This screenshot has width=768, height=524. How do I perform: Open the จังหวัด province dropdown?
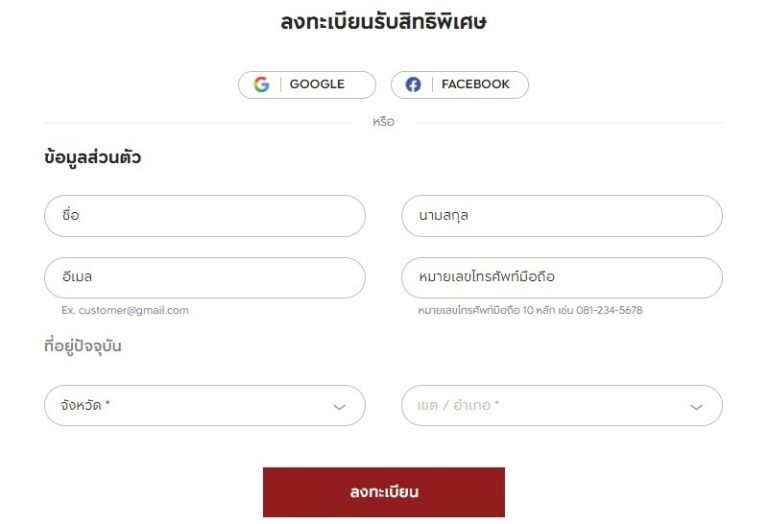(205, 405)
